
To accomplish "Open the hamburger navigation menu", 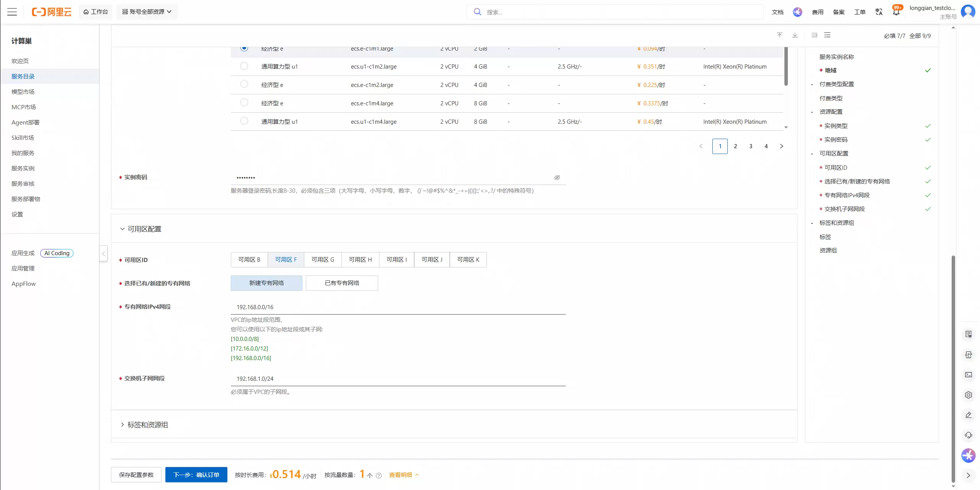I will [x=12, y=12].
